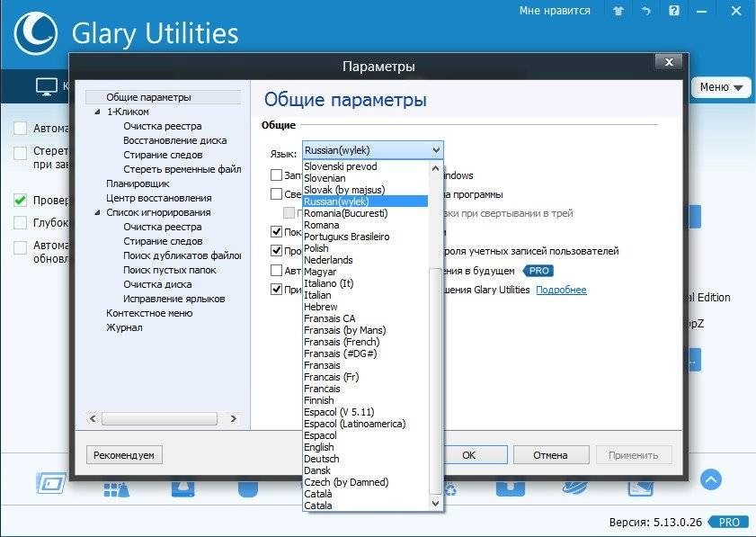
Task: Toggle the checkbox starting with 'Авт' in dialog
Action: click(x=276, y=270)
